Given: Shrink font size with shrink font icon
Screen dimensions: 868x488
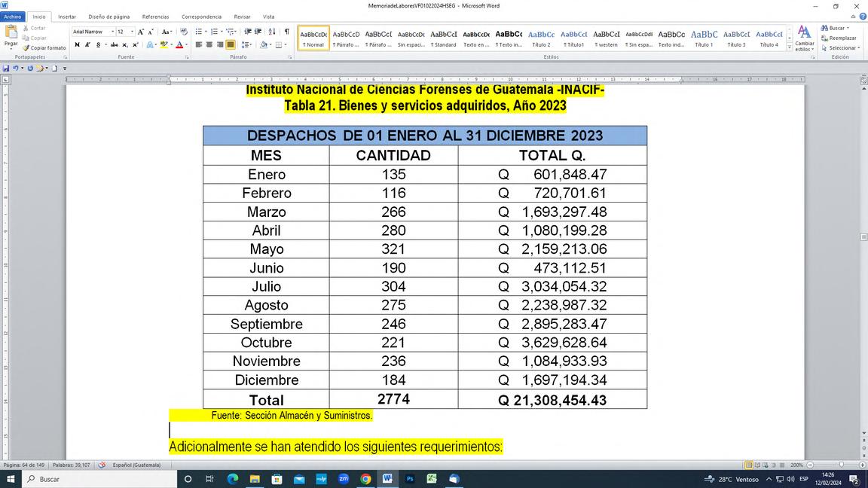Looking at the screenshot, I should coord(151,32).
